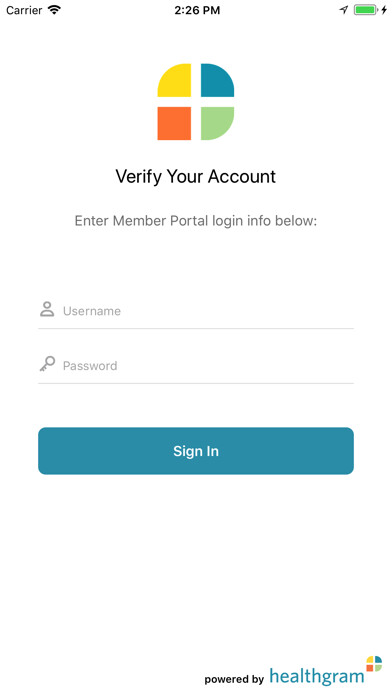Tap the 2:26 PM clock

coord(197,10)
